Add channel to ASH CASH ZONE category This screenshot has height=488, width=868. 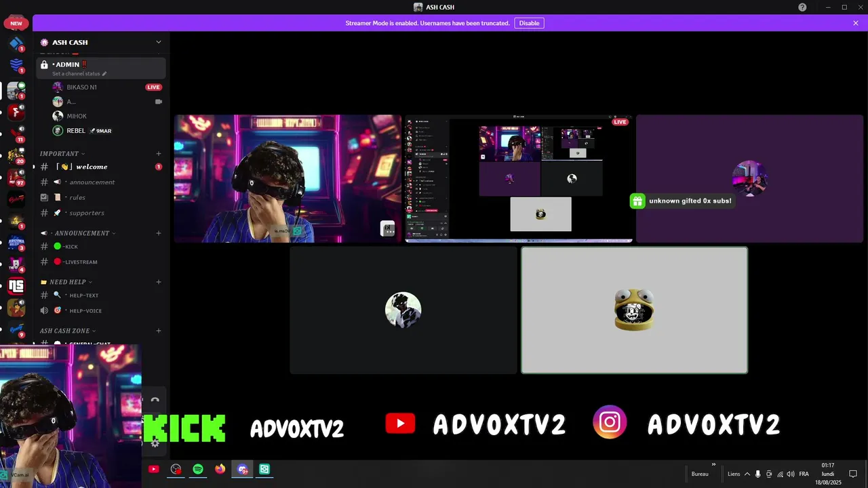pos(159,331)
